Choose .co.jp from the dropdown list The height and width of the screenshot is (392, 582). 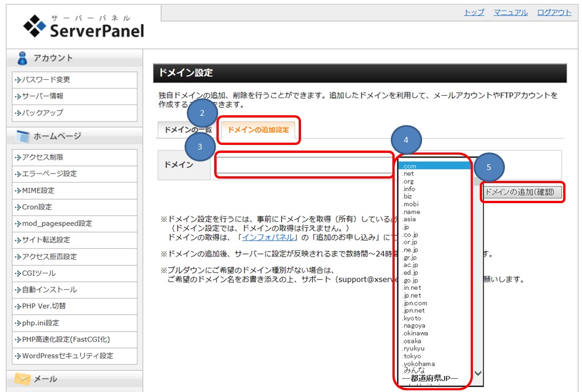point(411,235)
